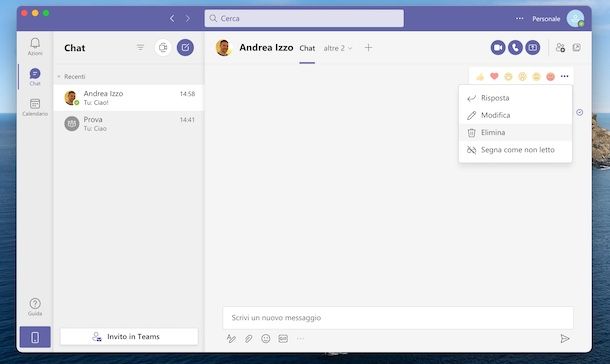Open the filter icon in Chat list header
The height and width of the screenshot is (364, 610).
click(x=140, y=47)
